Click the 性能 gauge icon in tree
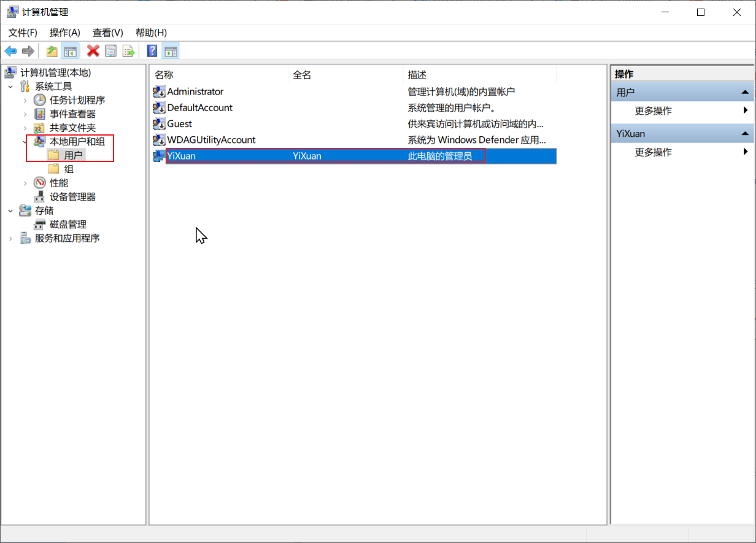Viewport: 756px width, 543px height. pyautogui.click(x=39, y=183)
